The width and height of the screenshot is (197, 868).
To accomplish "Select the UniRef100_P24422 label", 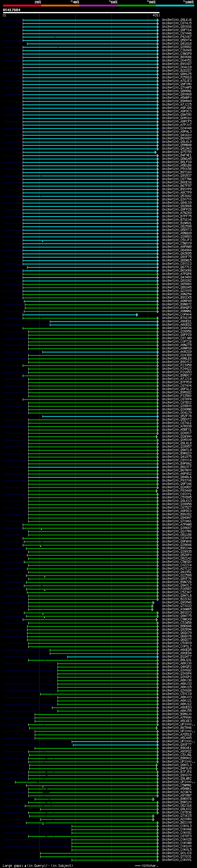I will coord(177,369).
